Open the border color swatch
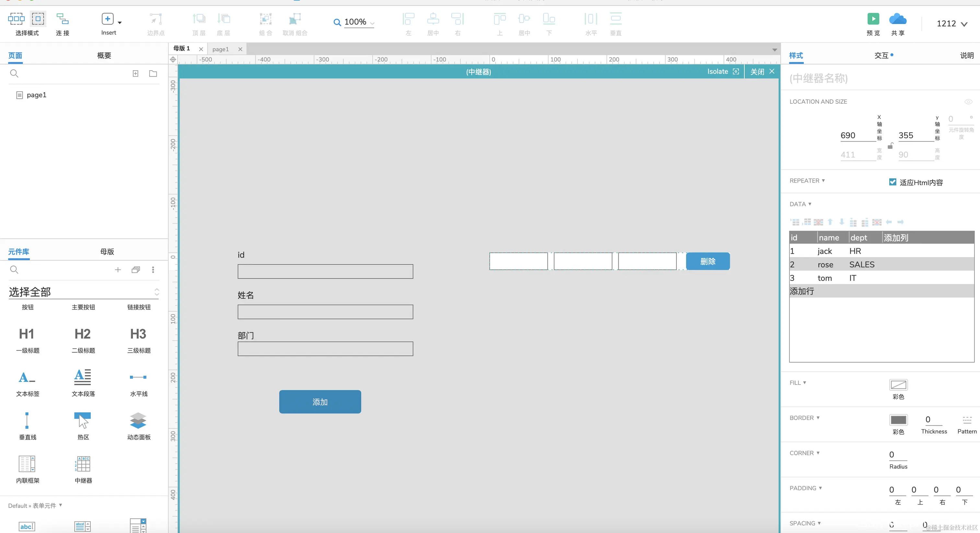The height and width of the screenshot is (533, 980). tap(898, 420)
